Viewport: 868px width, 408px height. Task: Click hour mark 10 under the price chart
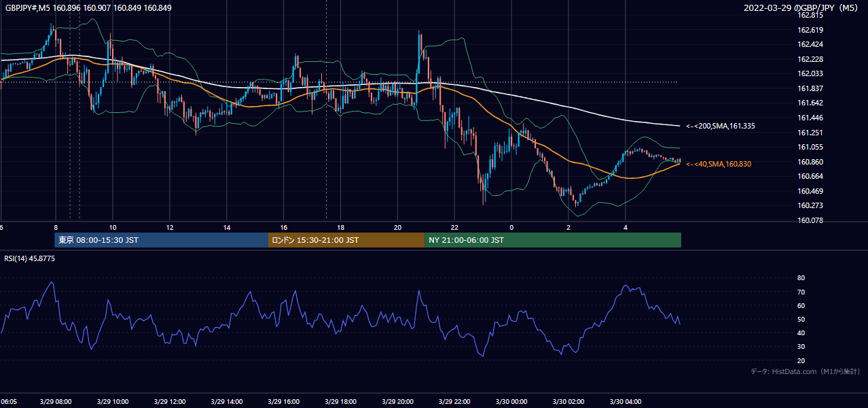[x=113, y=227]
